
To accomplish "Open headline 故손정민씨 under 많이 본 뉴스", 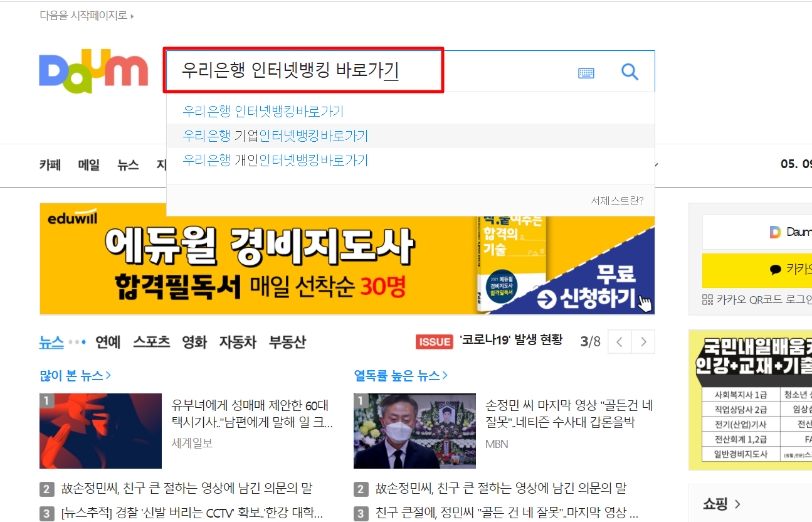I will pos(187,488).
